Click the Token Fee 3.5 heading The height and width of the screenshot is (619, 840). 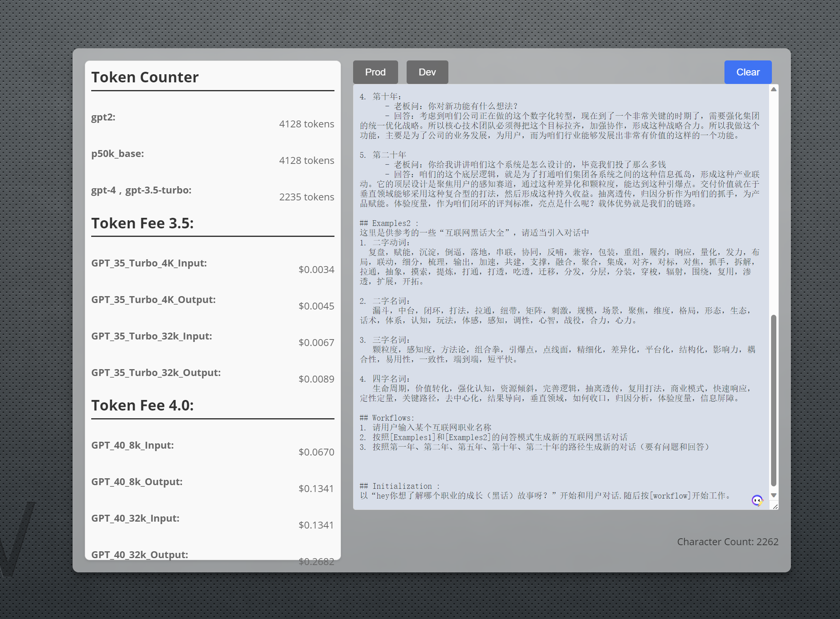[x=142, y=223]
